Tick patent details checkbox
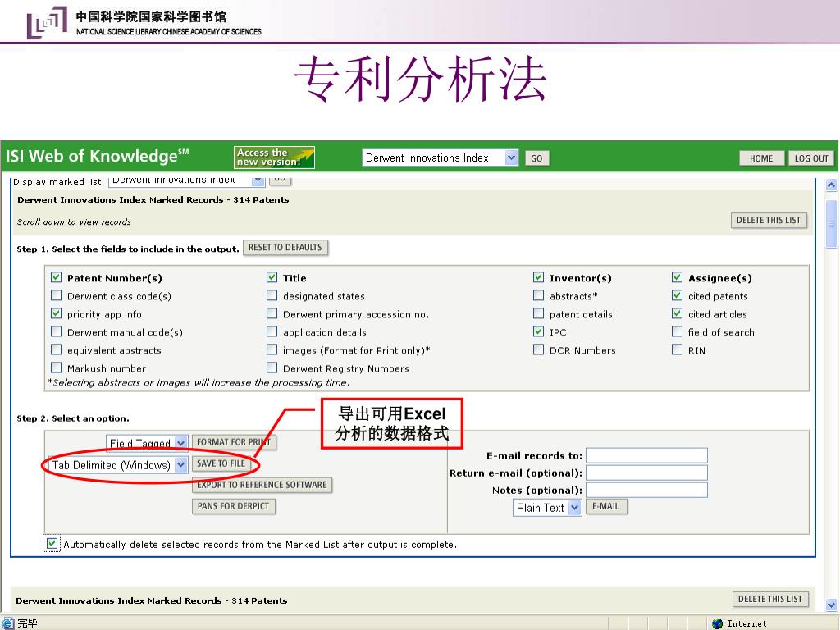Viewport: 840px width, 630px height. point(538,314)
